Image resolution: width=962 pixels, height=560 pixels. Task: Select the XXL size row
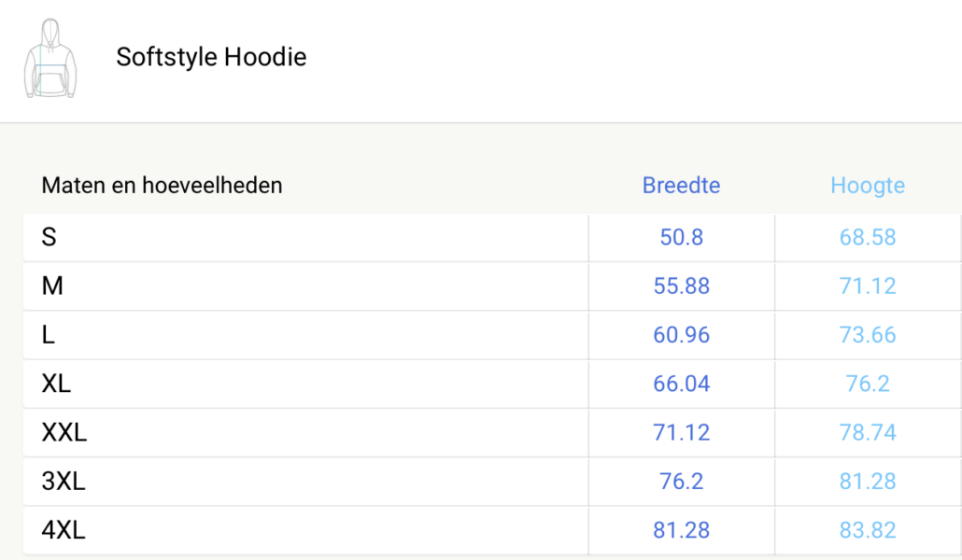tap(492, 433)
